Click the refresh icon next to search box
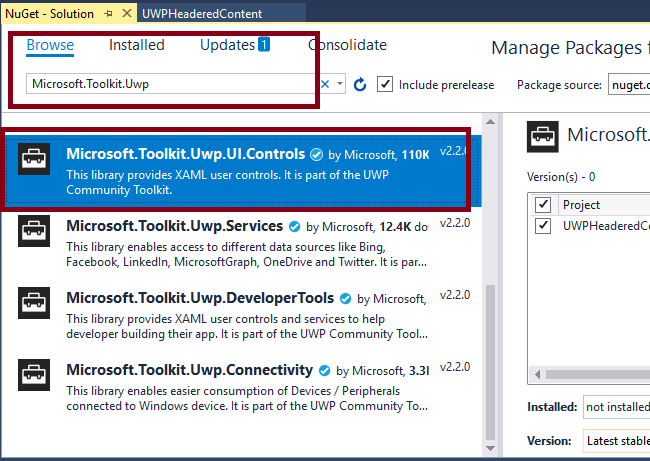This screenshot has width=650, height=461. (x=360, y=85)
